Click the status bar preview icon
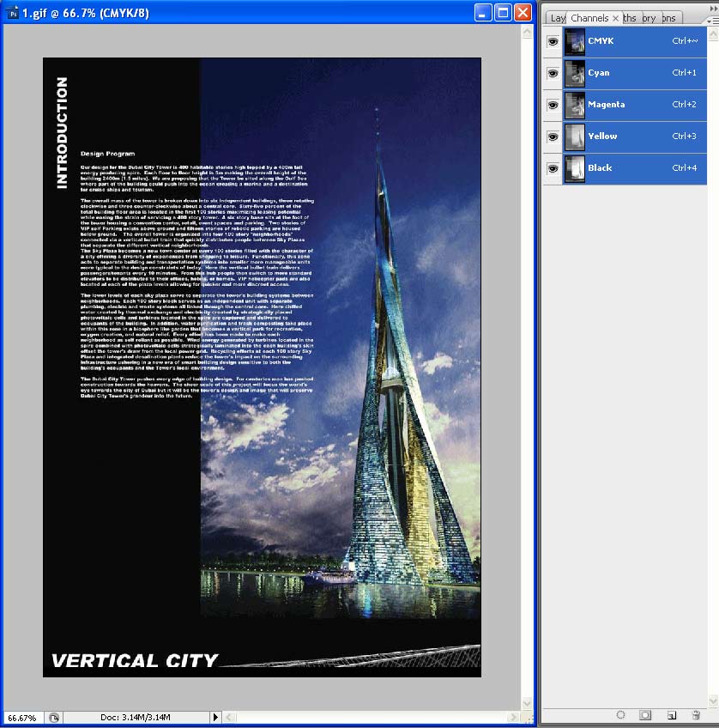This screenshot has height=728, width=719. [x=54, y=718]
